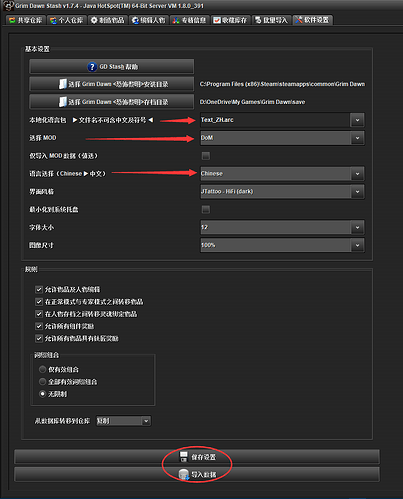The image size is (403, 499).
Task: Click the database import data icon
Action: coord(184,474)
